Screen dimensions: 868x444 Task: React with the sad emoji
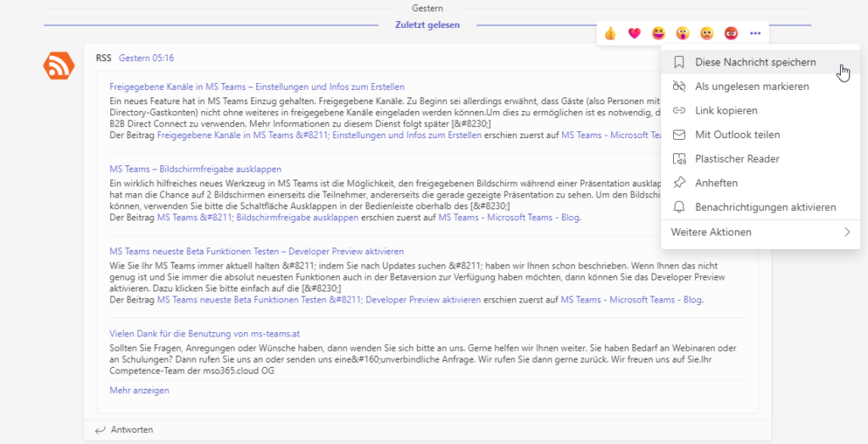coord(707,34)
